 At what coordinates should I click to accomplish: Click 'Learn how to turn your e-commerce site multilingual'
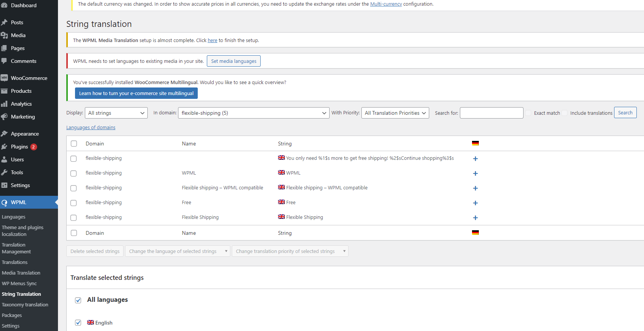(x=136, y=93)
